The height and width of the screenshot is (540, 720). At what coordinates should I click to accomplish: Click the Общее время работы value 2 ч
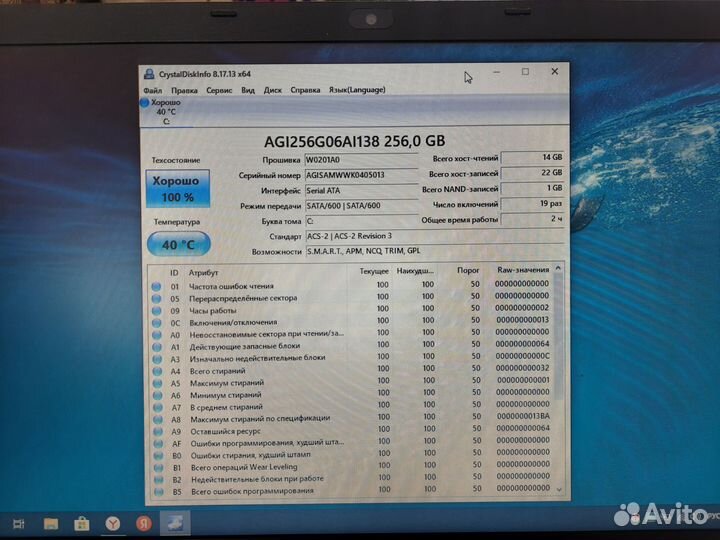click(532, 219)
